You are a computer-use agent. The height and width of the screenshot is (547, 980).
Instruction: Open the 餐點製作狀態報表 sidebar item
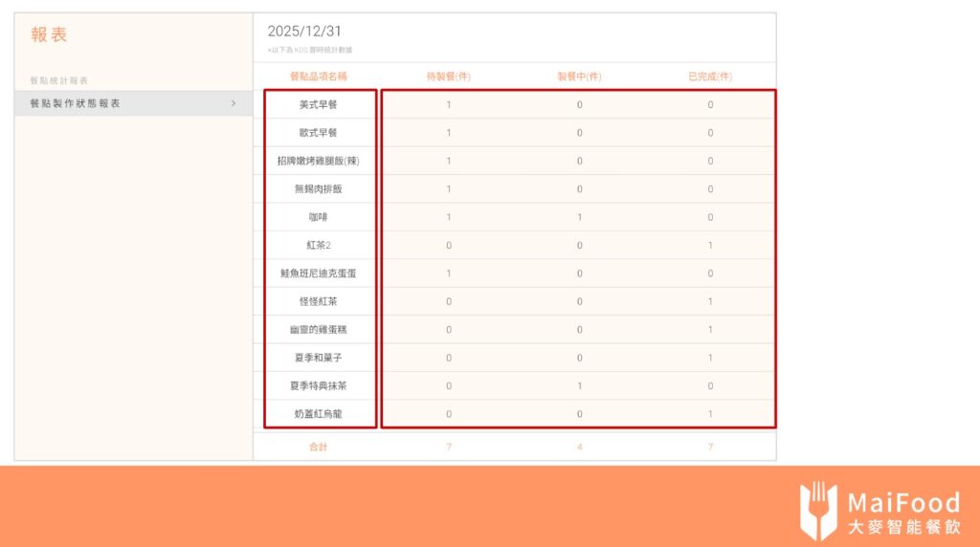click(77, 103)
